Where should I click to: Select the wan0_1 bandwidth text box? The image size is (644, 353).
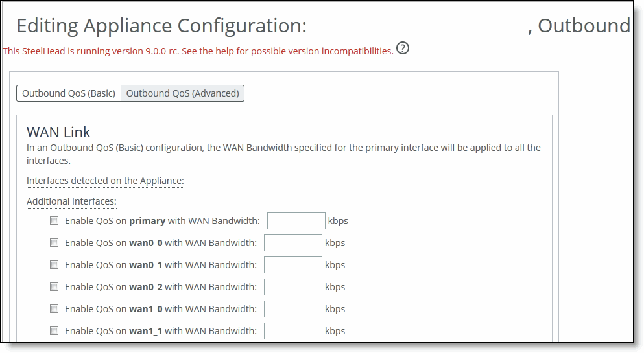(x=293, y=265)
